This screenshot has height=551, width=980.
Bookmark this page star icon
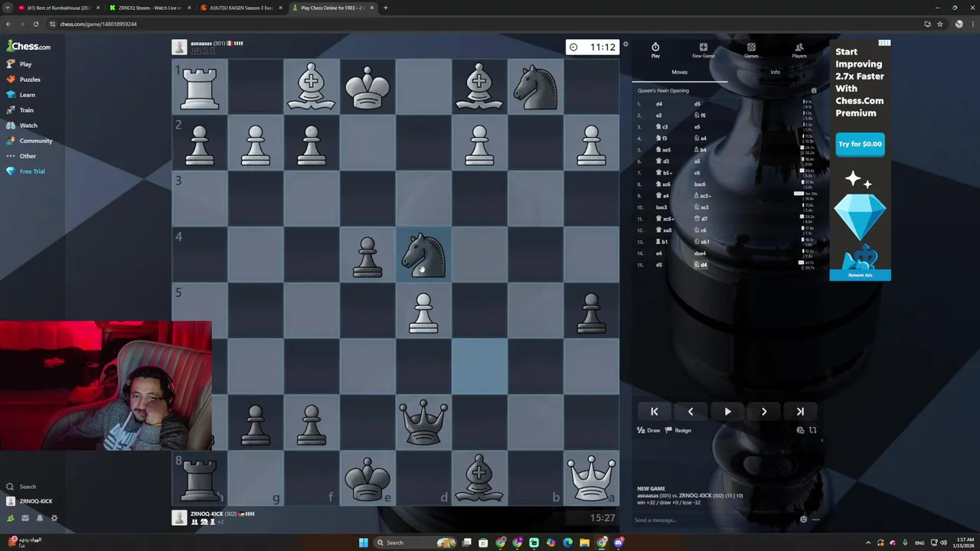click(940, 24)
